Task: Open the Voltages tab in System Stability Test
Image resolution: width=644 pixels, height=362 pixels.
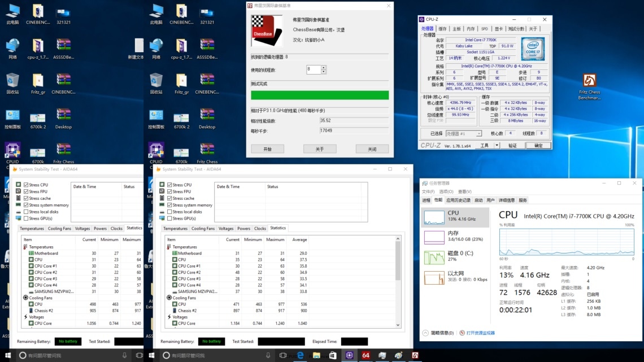Action: [x=226, y=229]
